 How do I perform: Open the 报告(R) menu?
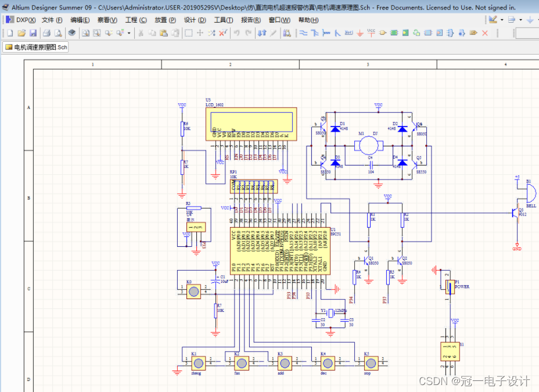click(251, 20)
